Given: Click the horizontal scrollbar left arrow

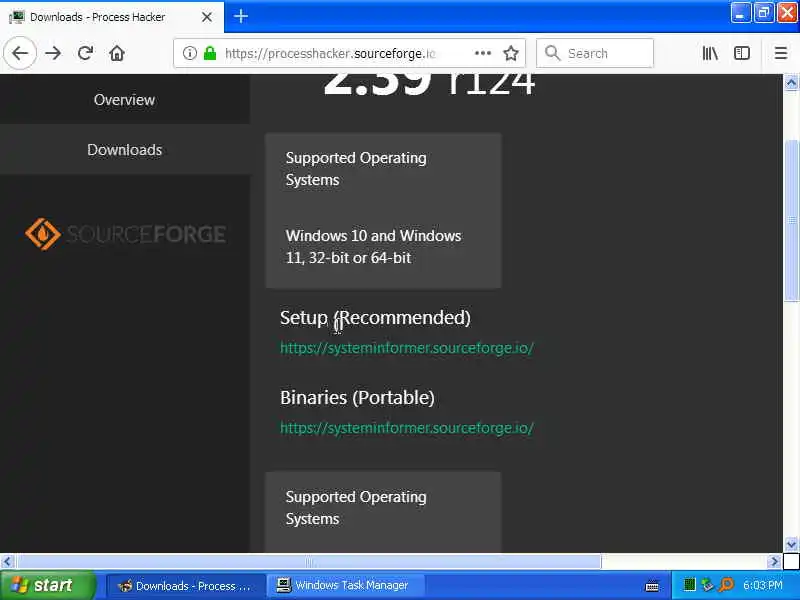Looking at the screenshot, I should coord(7,561).
